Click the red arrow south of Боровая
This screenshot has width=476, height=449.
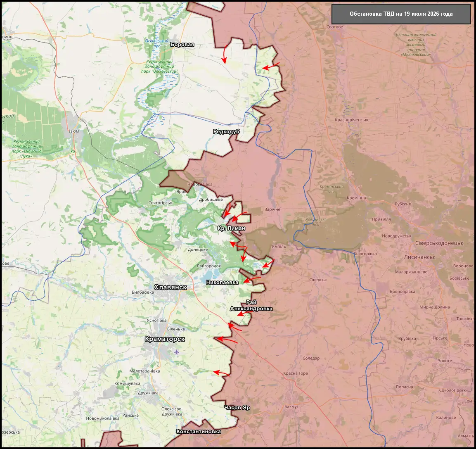click(224, 54)
